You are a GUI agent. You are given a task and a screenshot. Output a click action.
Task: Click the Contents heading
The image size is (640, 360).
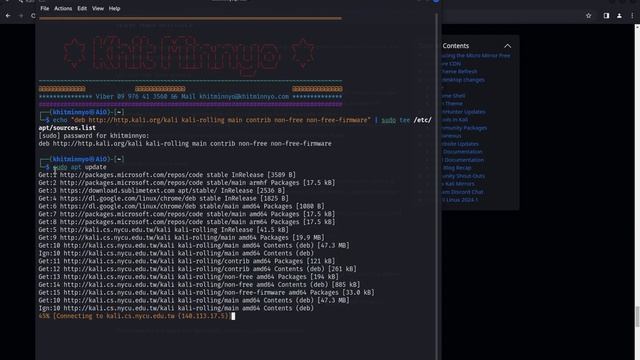point(456,46)
